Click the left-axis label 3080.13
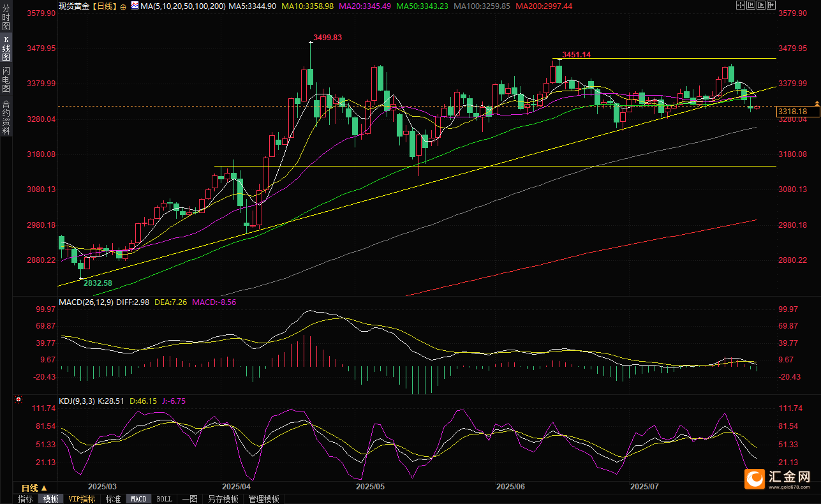The height and width of the screenshot is (504, 821). pos(42,189)
